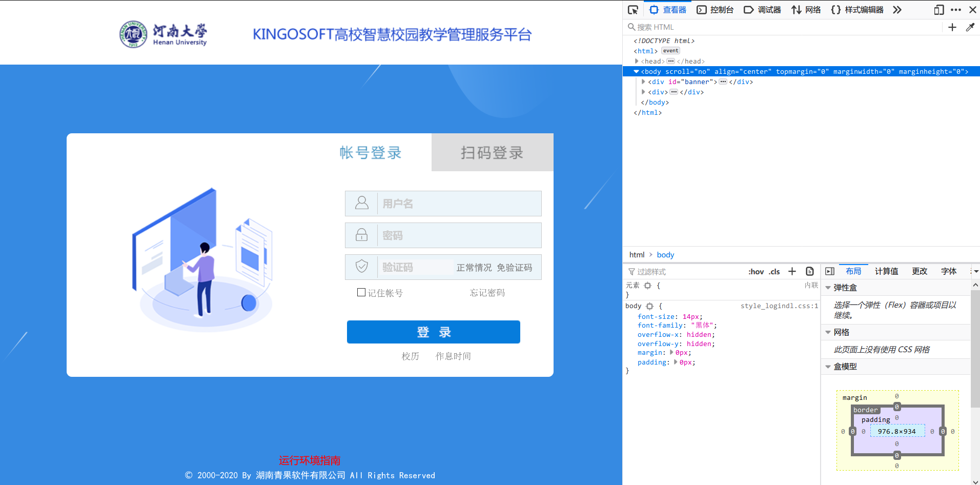
Task: Open the 忘记密码 link
Action: pos(487,292)
